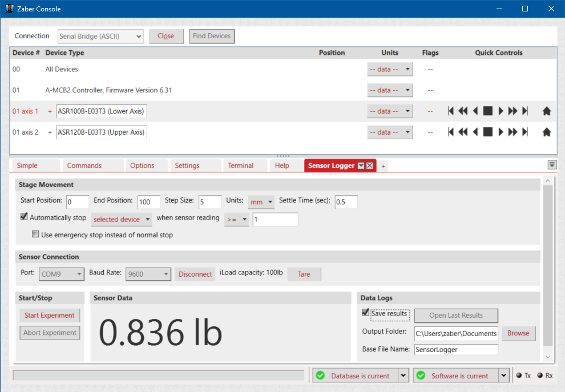Move axis 2 to its minimum position
Screen dimensions: 565x392
(x=450, y=132)
